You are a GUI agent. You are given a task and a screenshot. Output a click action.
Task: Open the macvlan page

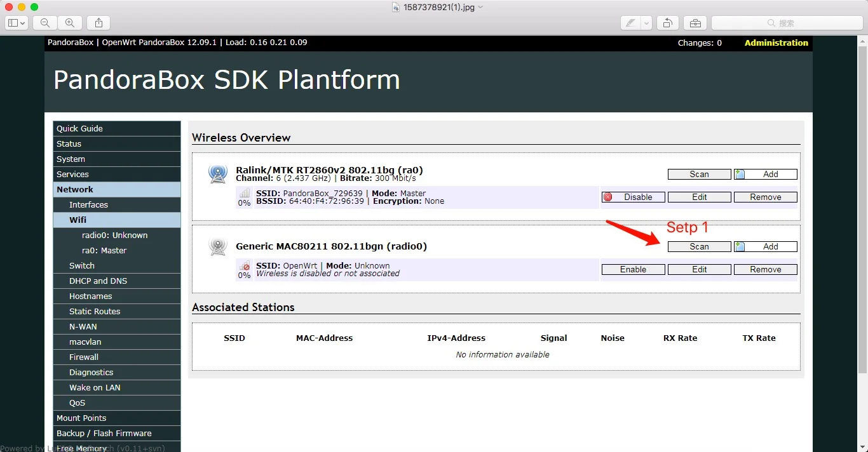[x=117, y=342]
